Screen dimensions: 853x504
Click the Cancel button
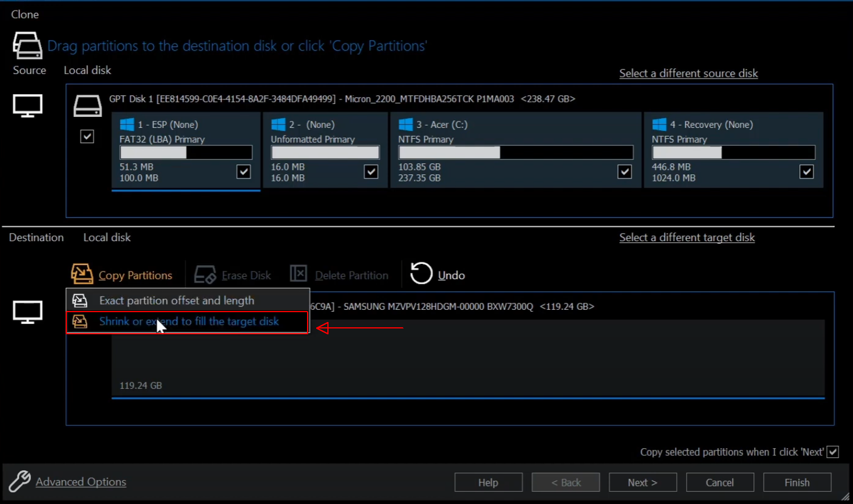(720, 482)
